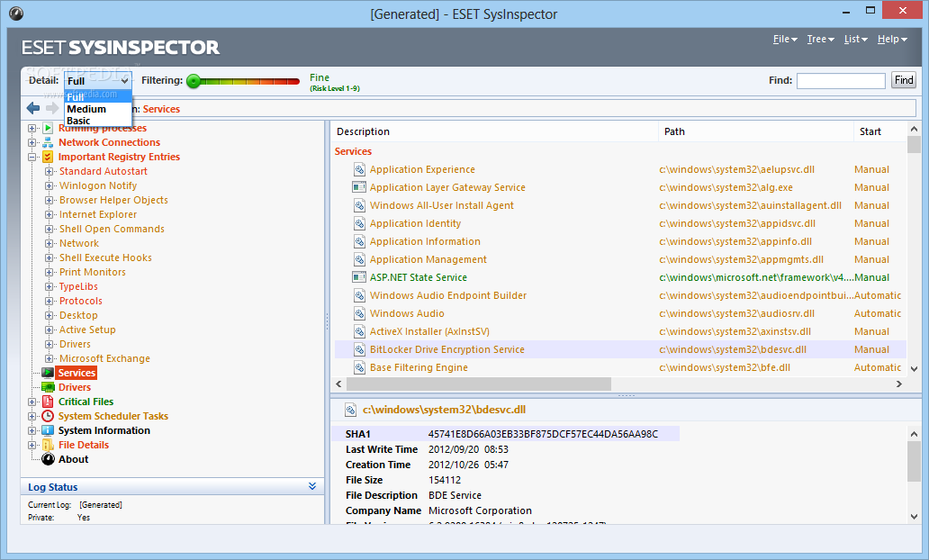This screenshot has height=560, width=929.
Task: Expand the Critical Files node
Action: 32,402
